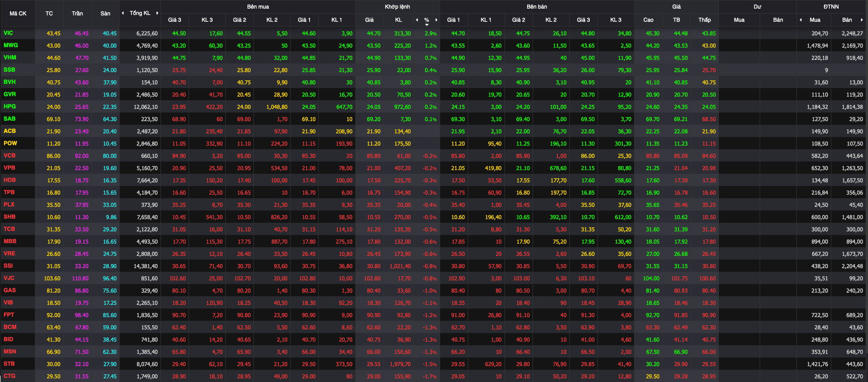Click the Tổng KL column header
868x382 pixels.
pyautogui.click(x=140, y=13)
